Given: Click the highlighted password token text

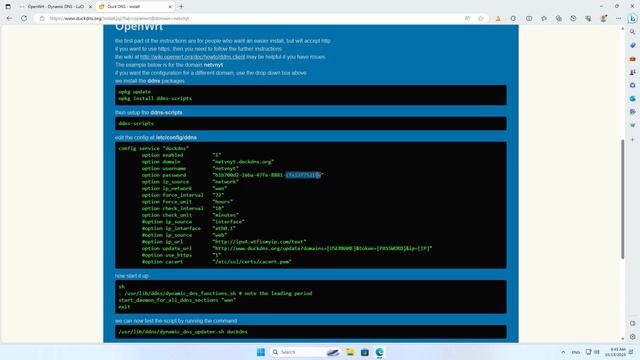Looking at the screenshot, I should coord(303,175).
